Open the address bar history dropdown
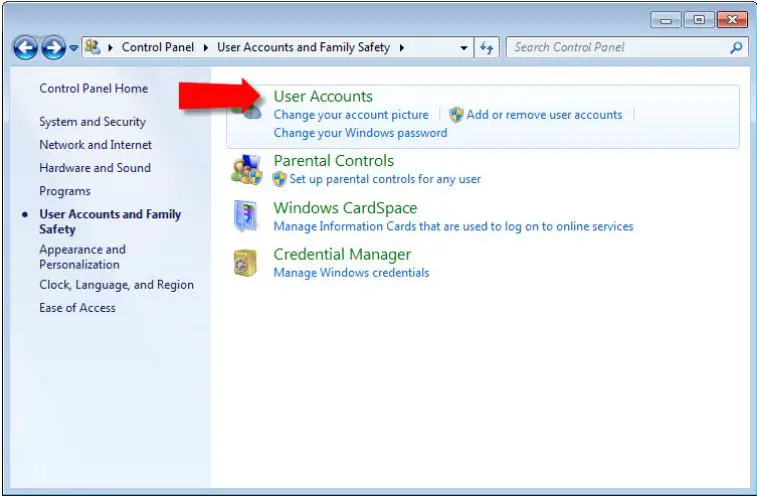Image resolution: width=757 pixels, height=496 pixels. 463,47
